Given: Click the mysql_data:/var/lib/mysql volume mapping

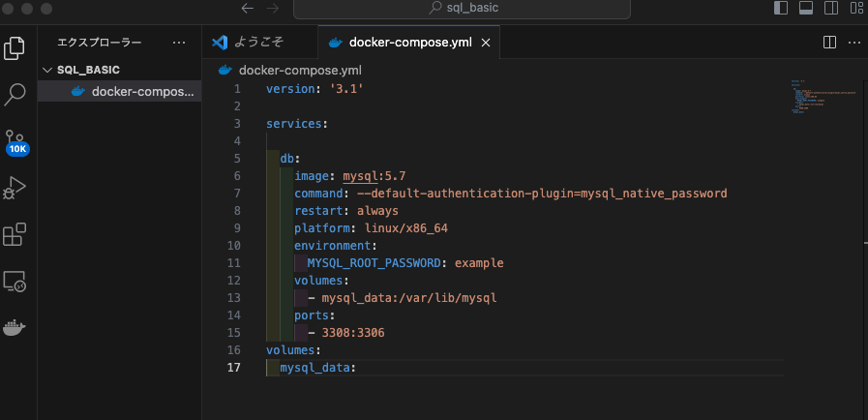Looking at the screenshot, I should tap(409, 298).
